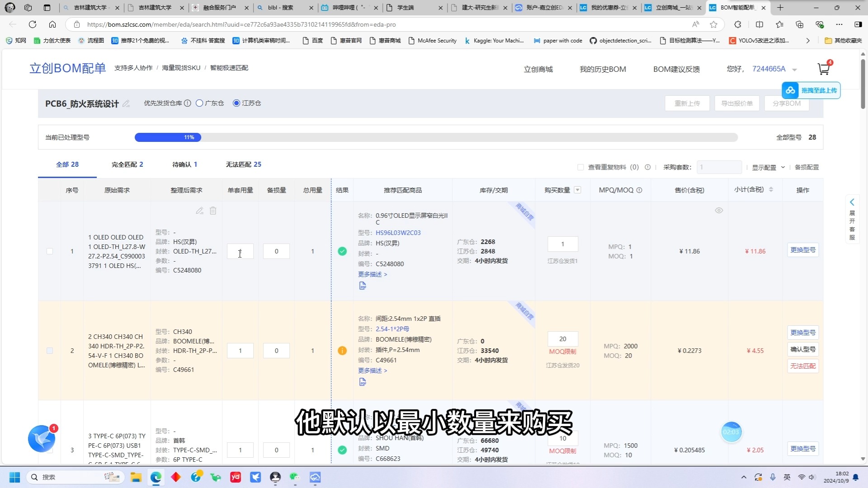Open 备损配置 settings link
The height and width of the screenshot is (488, 868).
click(807, 167)
